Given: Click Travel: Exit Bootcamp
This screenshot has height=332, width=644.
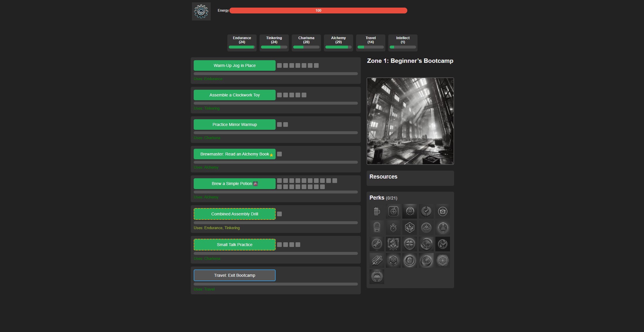Looking at the screenshot, I should (235, 275).
